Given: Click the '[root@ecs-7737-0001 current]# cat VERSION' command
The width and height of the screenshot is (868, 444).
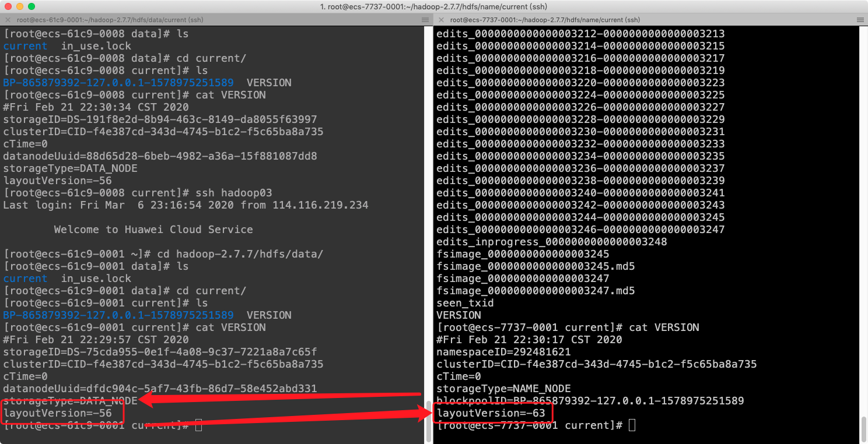Looking at the screenshot, I should (568, 327).
